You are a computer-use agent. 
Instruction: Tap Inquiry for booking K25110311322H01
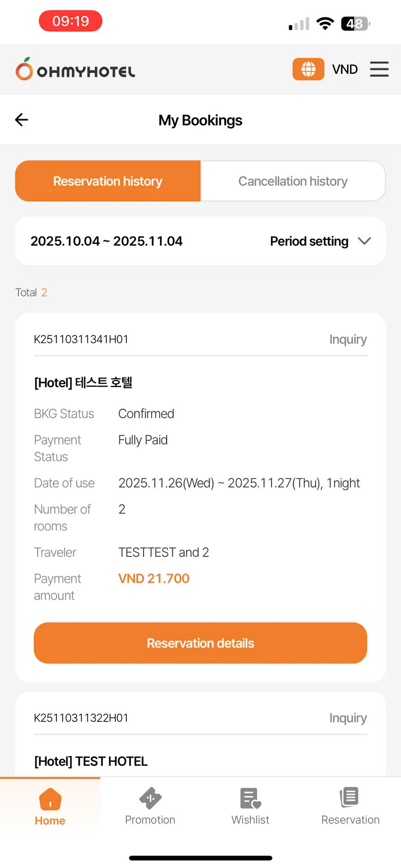(x=348, y=718)
